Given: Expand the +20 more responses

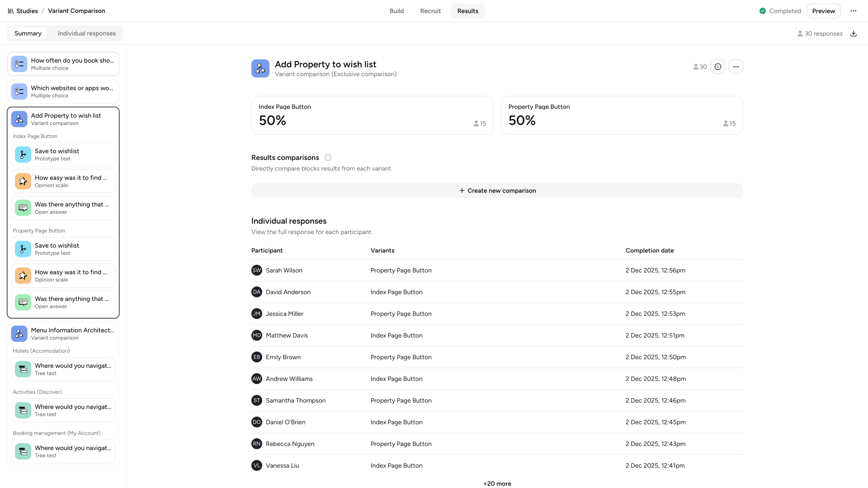Looking at the screenshot, I should pyautogui.click(x=497, y=484).
